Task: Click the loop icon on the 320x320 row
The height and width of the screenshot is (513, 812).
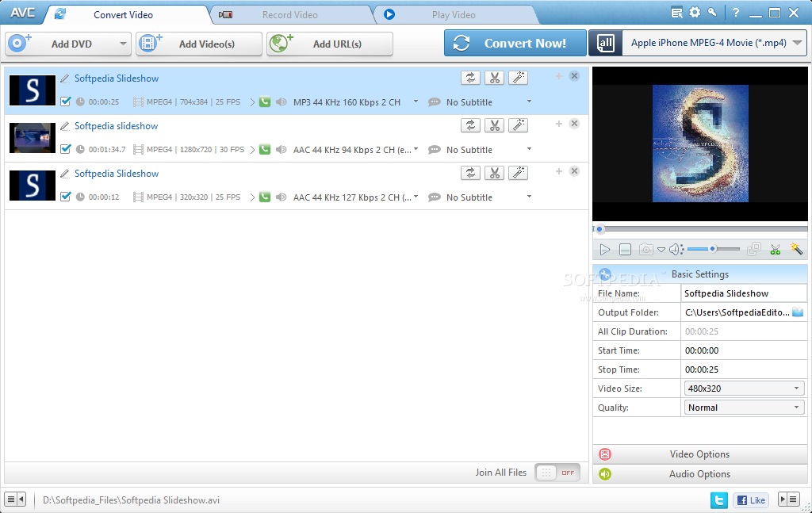Action: coord(470,173)
